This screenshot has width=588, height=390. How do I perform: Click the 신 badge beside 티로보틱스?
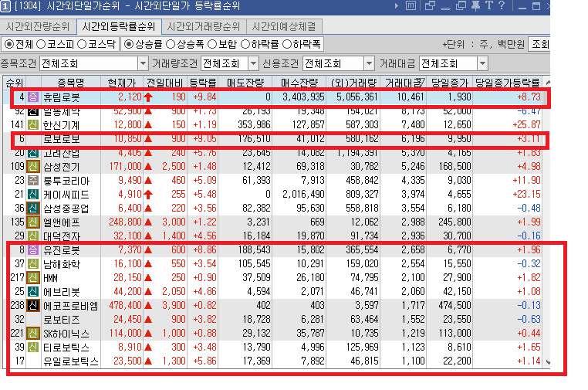click(x=33, y=347)
